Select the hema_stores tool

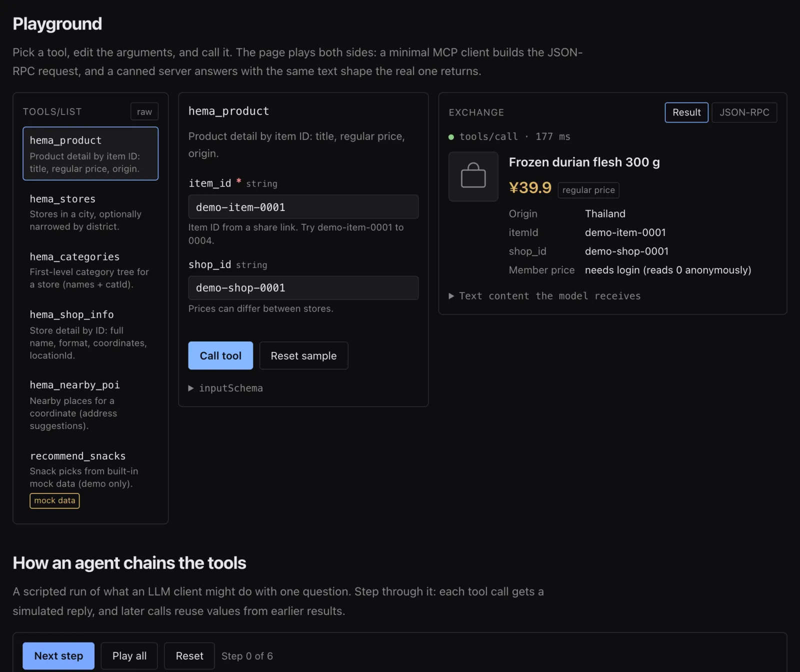tap(90, 212)
